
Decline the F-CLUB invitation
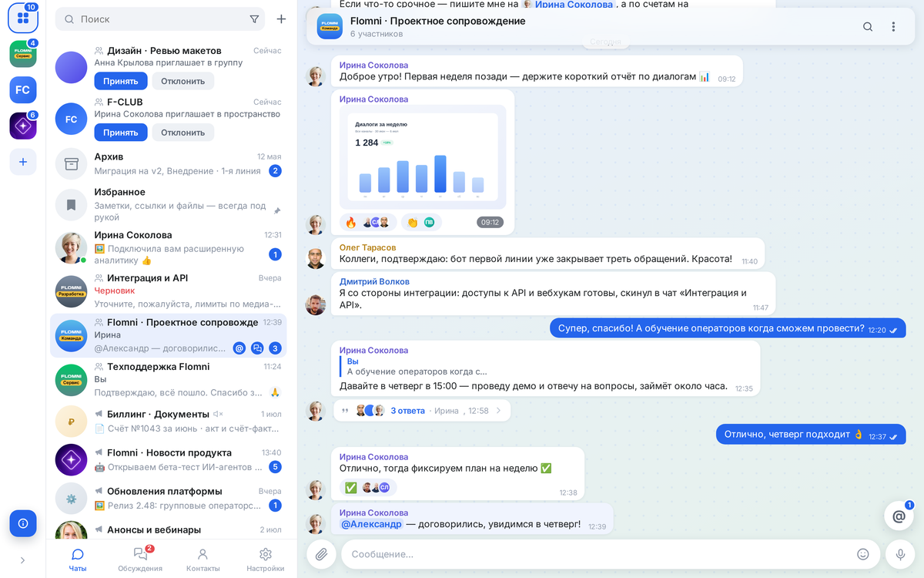(182, 133)
